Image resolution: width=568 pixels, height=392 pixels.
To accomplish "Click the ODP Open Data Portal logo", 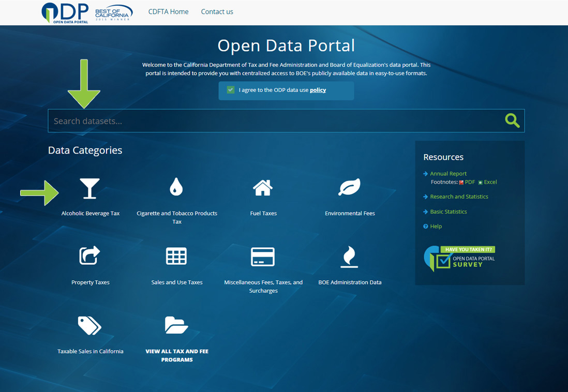I will coord(65,13).
